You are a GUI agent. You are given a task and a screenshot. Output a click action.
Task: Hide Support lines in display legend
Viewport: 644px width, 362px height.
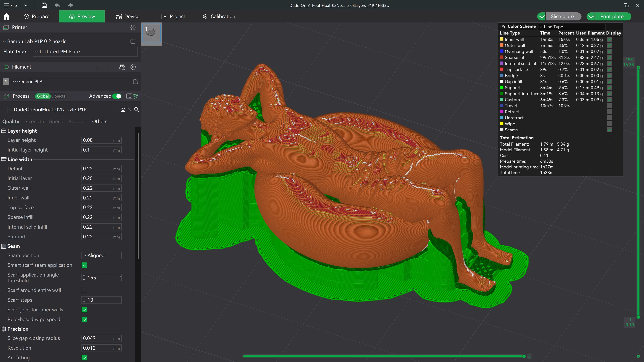click(x=609, y=88)
